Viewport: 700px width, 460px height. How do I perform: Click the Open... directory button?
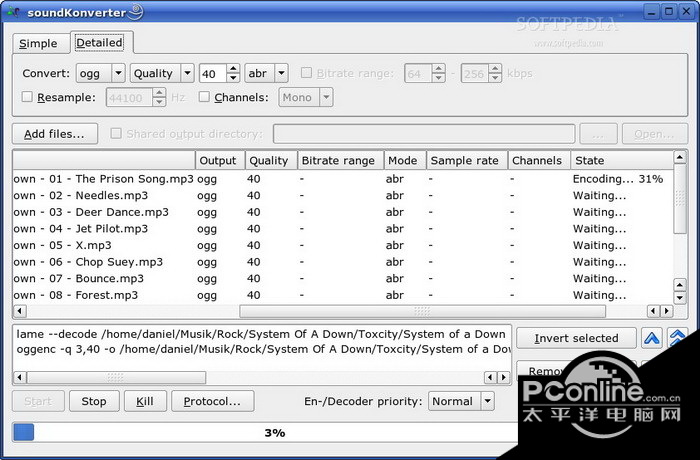655,134
